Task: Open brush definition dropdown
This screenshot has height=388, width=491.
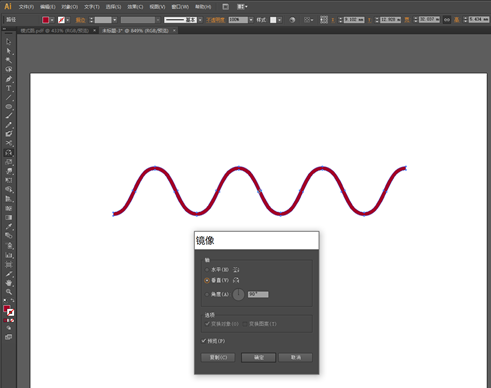Action: (200, 20)
